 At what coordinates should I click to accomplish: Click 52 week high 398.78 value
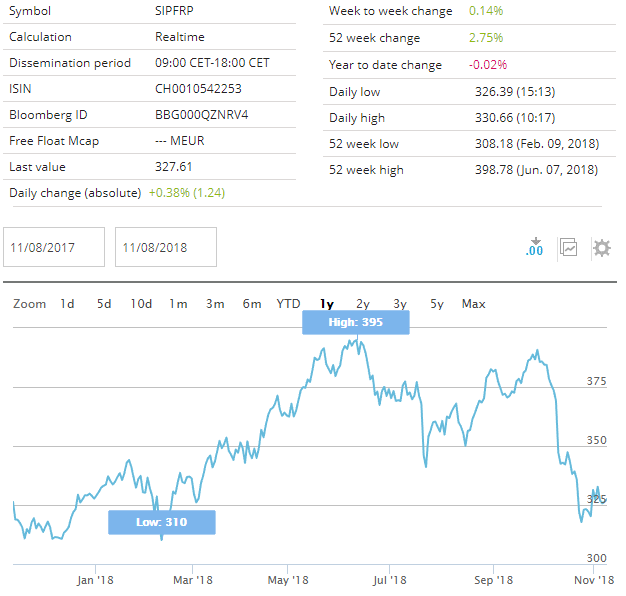(537, 170)
